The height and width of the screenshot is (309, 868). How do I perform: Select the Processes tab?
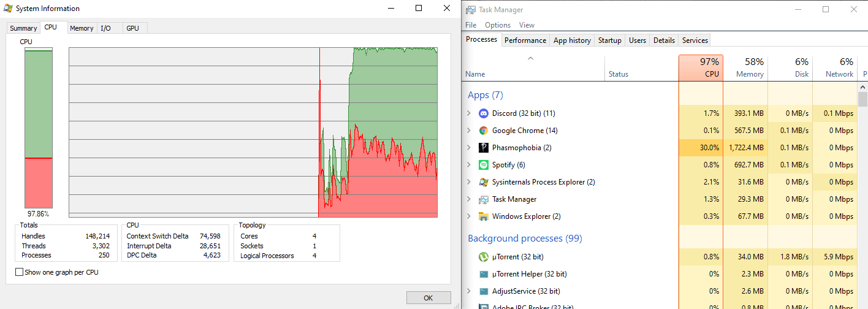coord(482,39)
